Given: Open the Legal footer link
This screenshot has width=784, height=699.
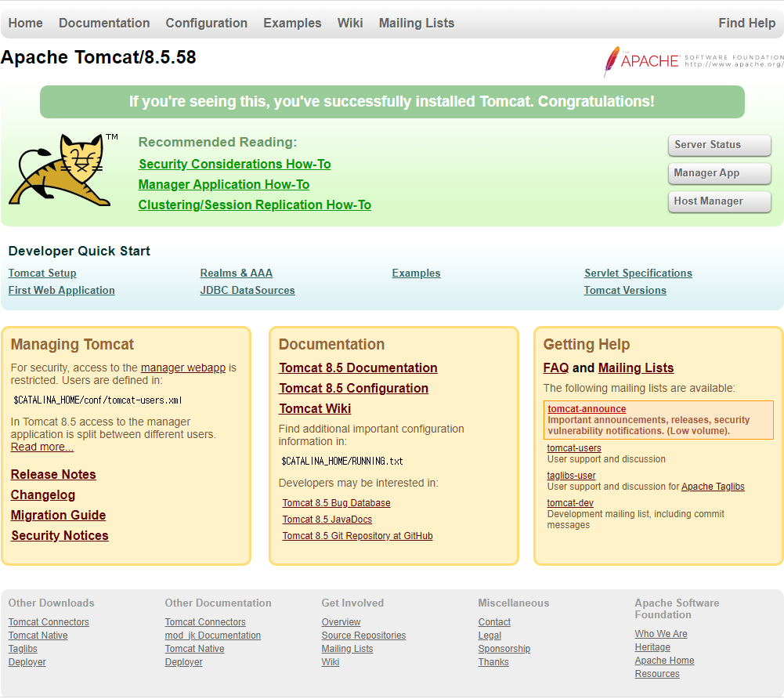Looking at the screenshot, I should pos(490,636).
